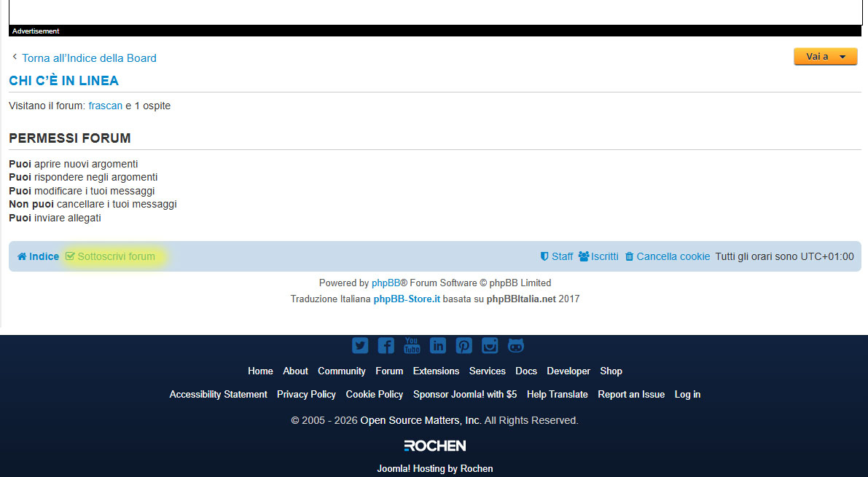Open the Facebook social icon

[x=386, y=346]
